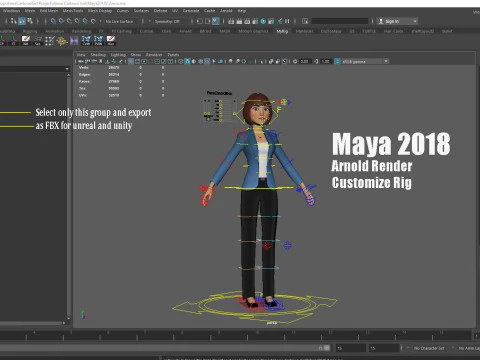This screenshot has width=480, height=360.
Task: Toggle the viewport grid icon
Action: point(131,61)
